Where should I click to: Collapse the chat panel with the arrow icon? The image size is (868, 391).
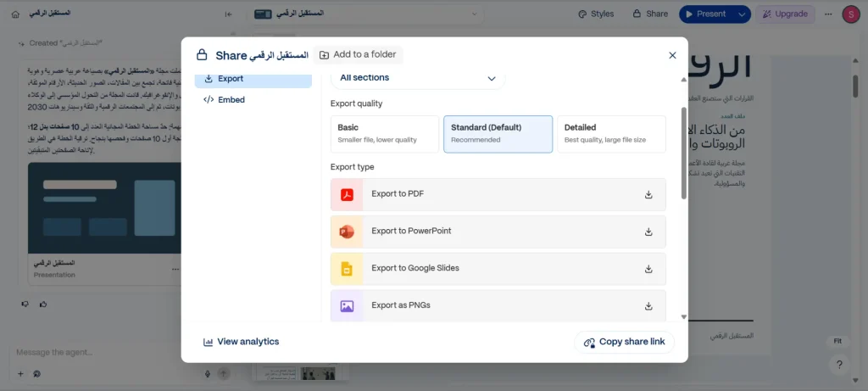tap(229, 14)
